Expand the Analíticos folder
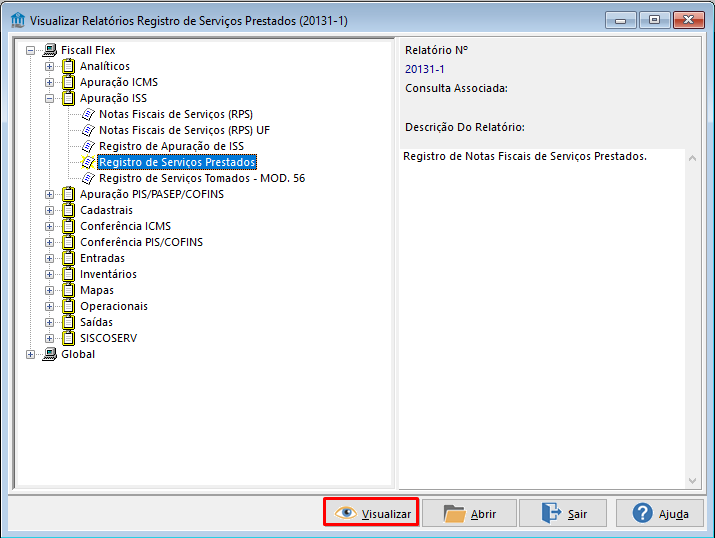 click(50, 67)
